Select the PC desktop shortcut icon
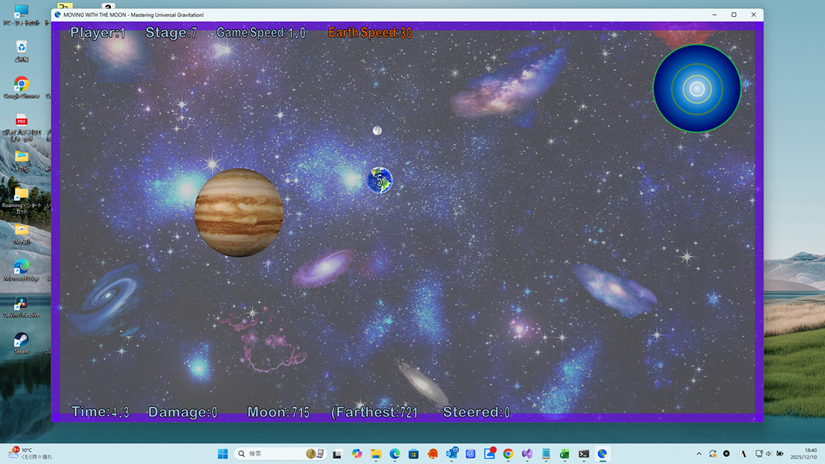The image size is (825, 464). click(x=22, y=15)
